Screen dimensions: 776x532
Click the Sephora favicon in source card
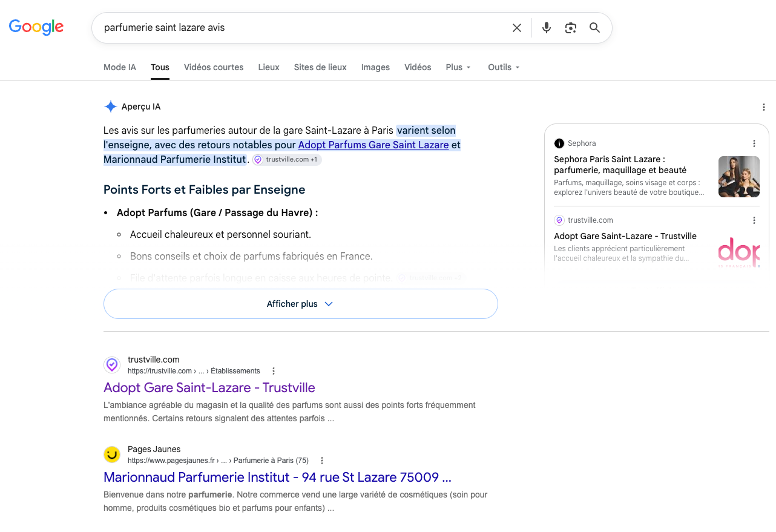click(x=559, y=143)
